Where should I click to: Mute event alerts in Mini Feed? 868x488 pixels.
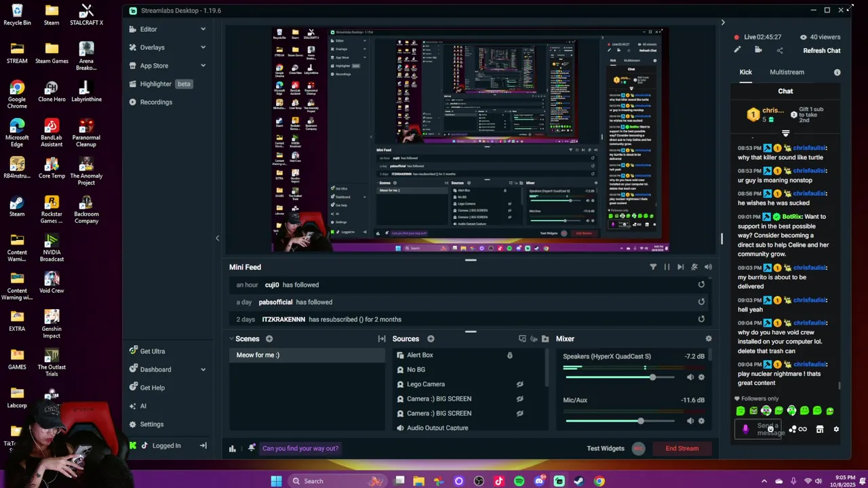(x=694, y=267)
